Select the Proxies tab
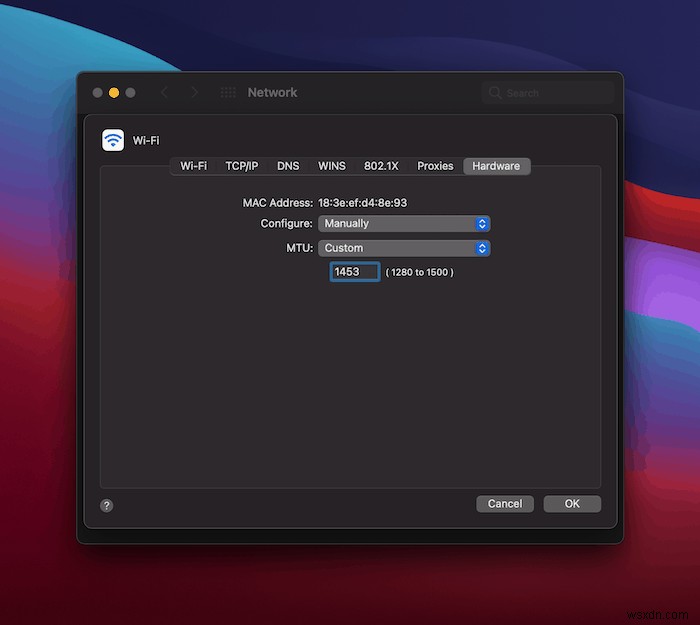The height and width of the screenshot is (625, 700). click(x=435, y=166)
